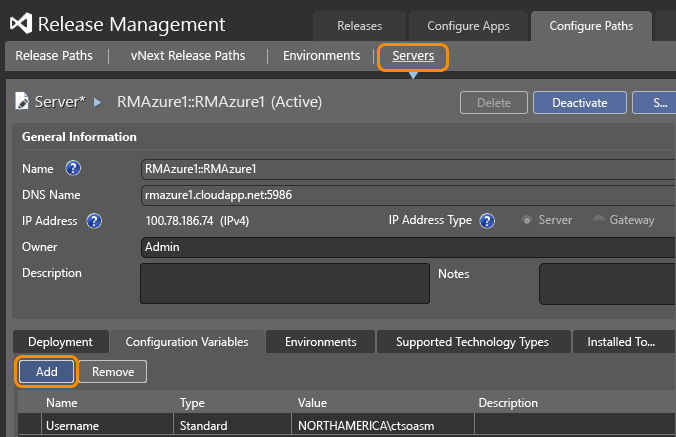Click the Name input field

point(408,169)
